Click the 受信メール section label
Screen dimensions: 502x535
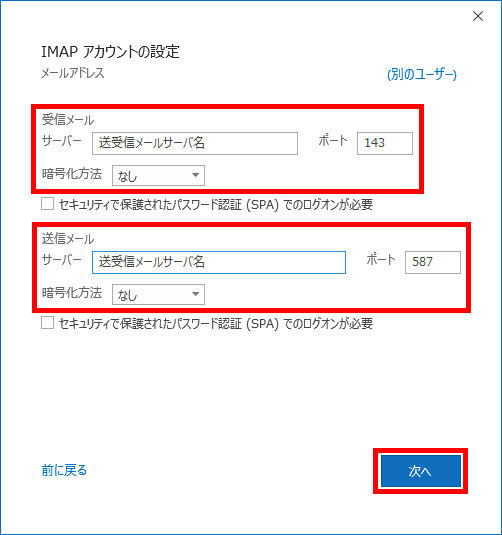pos(68,120)
